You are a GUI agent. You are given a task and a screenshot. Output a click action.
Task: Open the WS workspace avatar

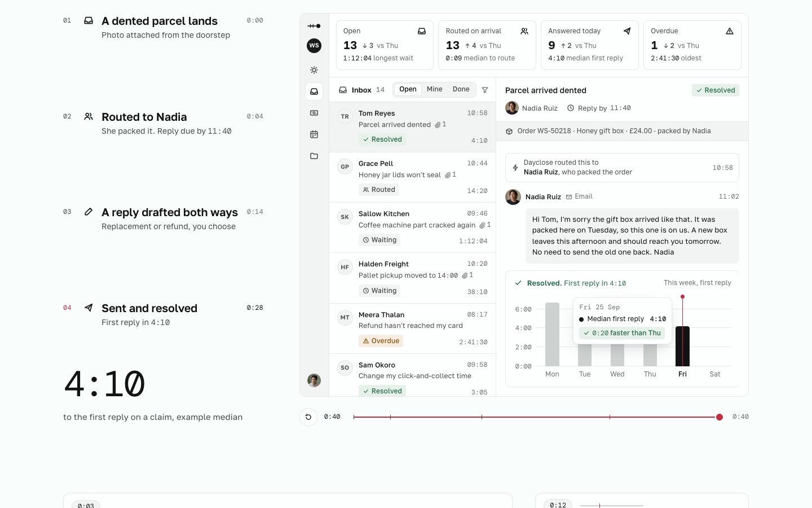click(314, 46)
